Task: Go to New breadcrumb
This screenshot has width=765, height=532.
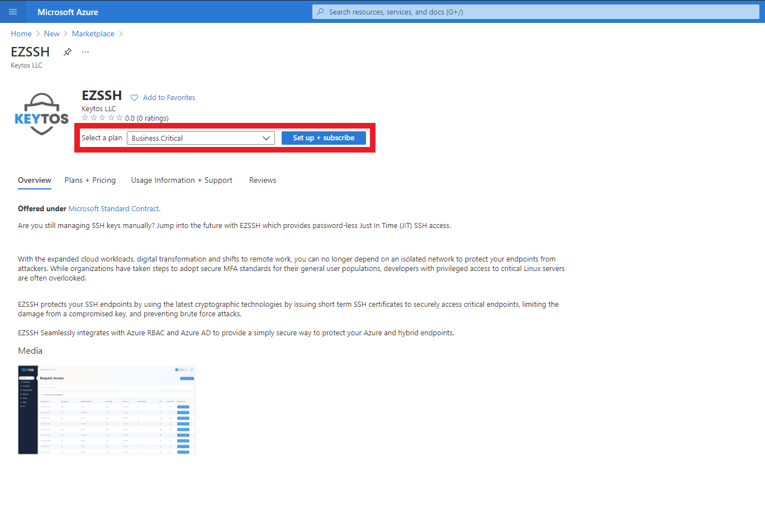Action: (52, 34)
